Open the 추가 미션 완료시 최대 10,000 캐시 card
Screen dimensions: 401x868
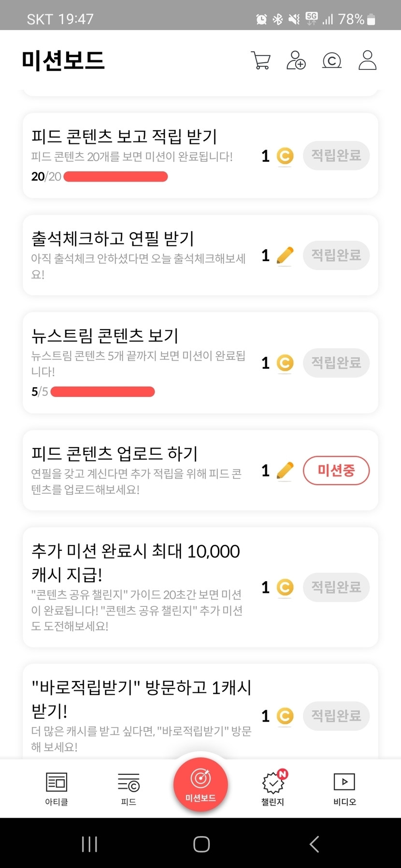tap(140, 562)
